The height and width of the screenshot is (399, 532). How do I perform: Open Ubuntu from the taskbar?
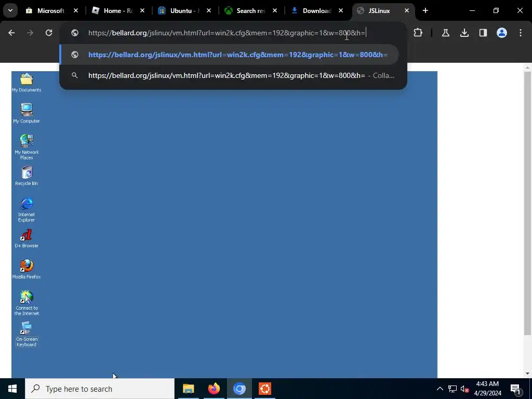[265, 389]
